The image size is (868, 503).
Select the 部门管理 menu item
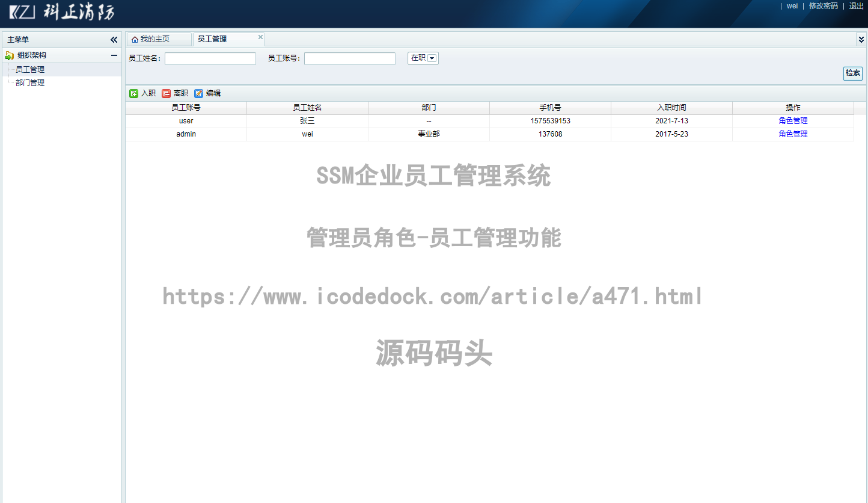pyautogui.click(x=31, y=82)
